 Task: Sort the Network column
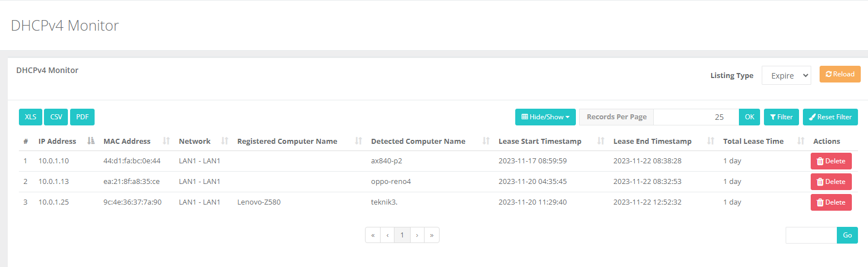click(225, 142)
